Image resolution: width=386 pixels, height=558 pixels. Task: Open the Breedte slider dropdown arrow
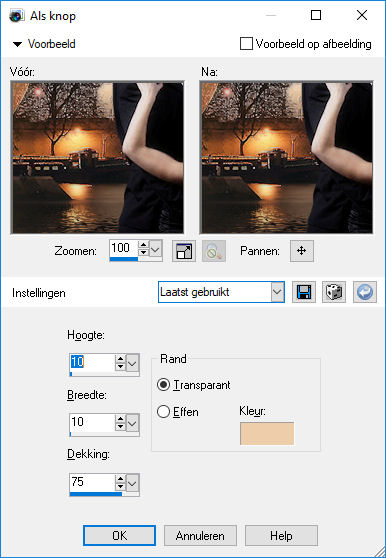[132, 423]
